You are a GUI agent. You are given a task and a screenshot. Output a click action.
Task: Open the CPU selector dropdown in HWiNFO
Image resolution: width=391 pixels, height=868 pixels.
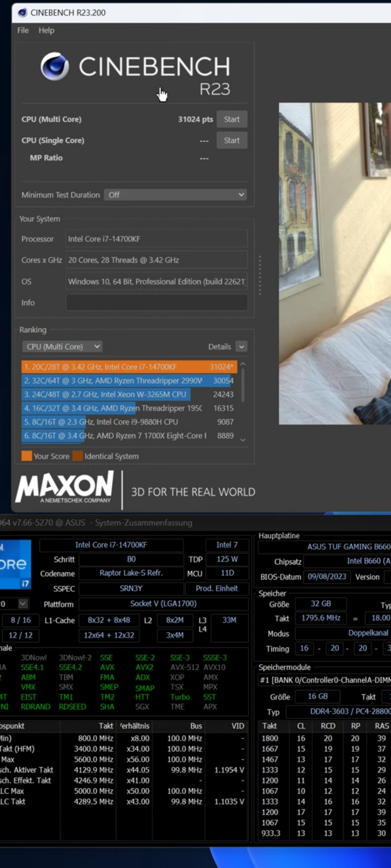[x=23, y=604]
